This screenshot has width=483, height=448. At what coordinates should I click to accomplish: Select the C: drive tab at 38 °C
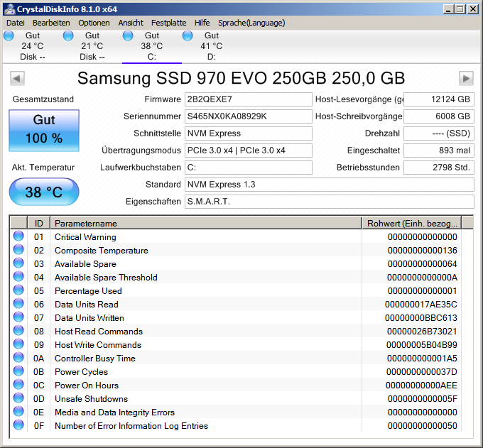click(x=152, y=46)
